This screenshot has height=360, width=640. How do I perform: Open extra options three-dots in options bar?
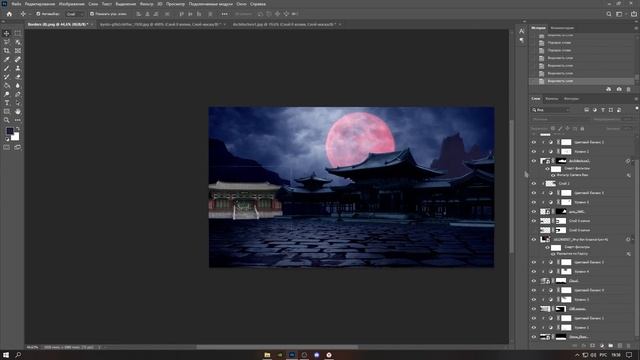click(224, 14)
